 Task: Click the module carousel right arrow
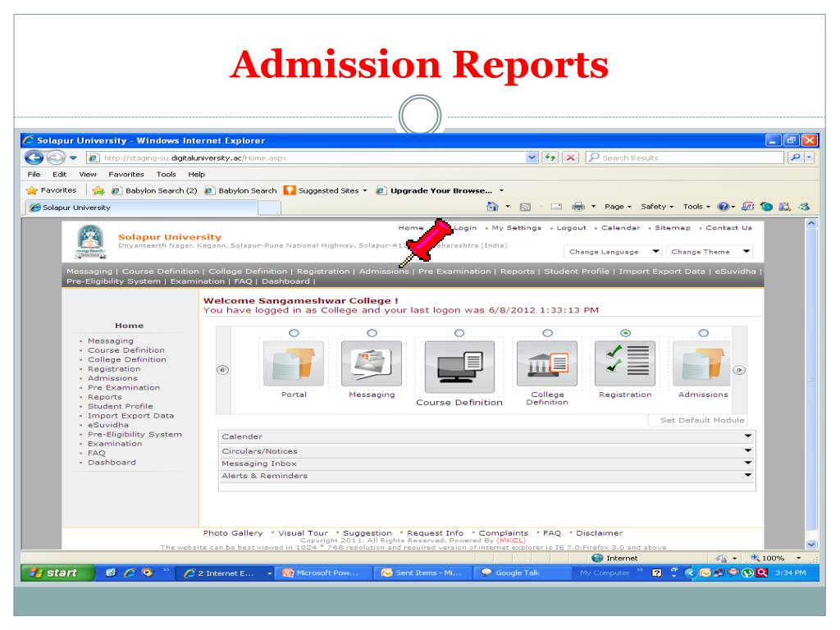[x=739, y=370]
